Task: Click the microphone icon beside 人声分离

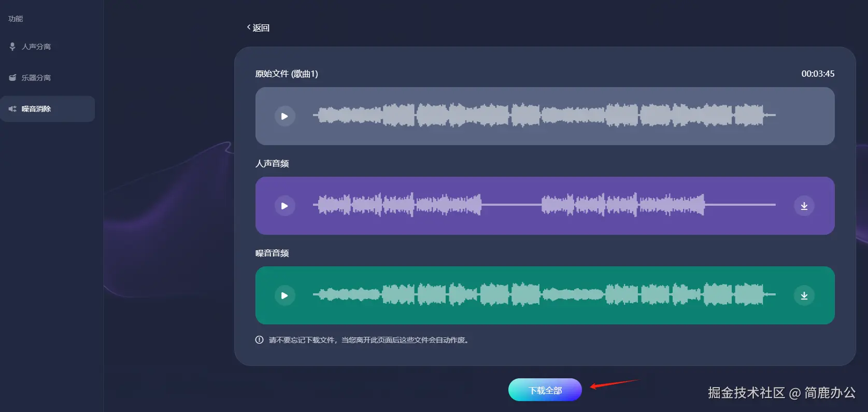Action: [x=12, y=47]
